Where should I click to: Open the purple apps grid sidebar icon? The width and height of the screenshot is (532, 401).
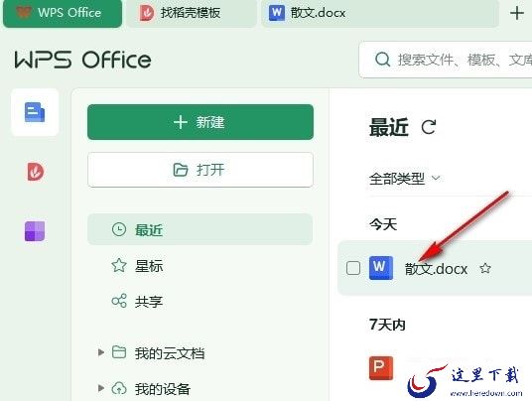point(35,231)
